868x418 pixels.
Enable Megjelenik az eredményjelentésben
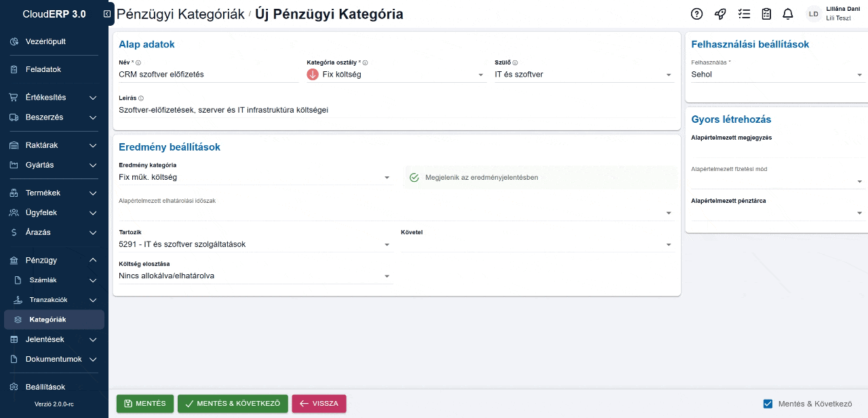pyautogui.click(x=414, y=177)
